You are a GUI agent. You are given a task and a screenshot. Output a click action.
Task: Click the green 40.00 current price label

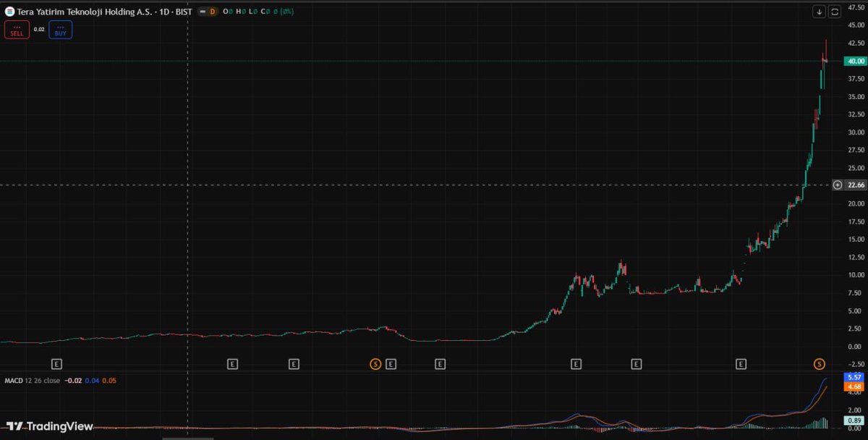pos(856,62)
